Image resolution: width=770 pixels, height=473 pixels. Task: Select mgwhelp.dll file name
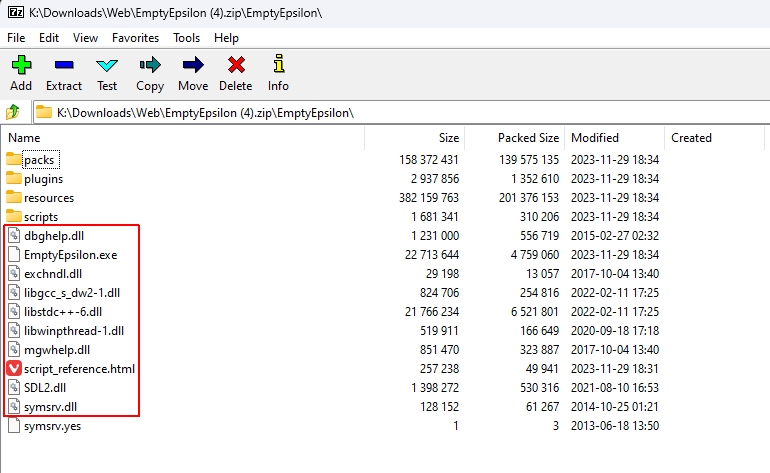click(x=57, y=350)
